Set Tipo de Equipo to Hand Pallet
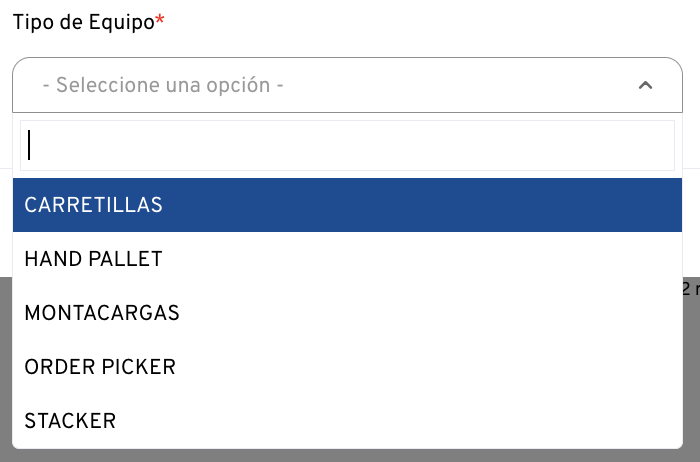 click(x=93, y=259)
